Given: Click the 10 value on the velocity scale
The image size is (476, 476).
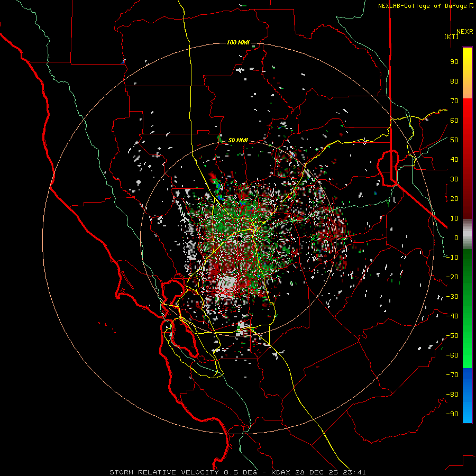Looking at the screenshot, I should 454,218.
